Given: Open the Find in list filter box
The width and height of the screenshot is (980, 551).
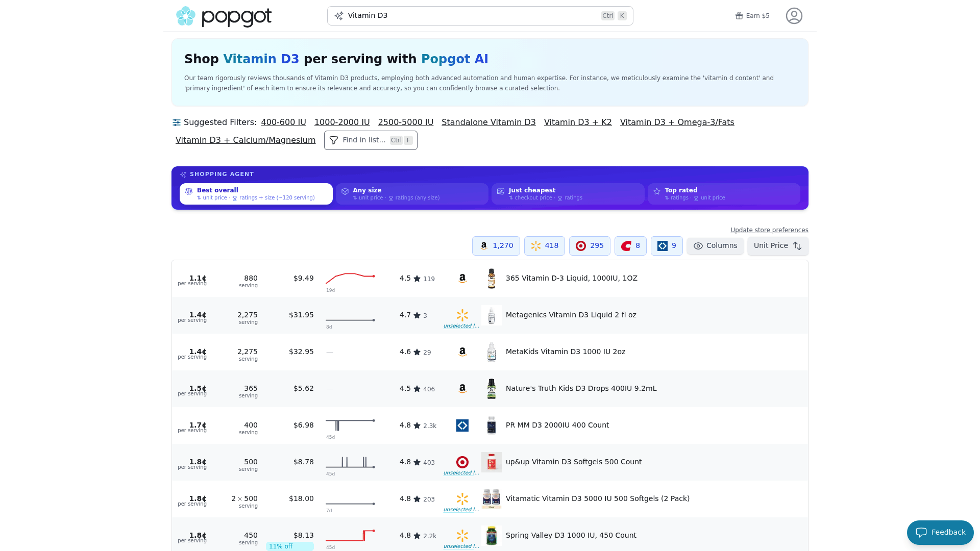Looking at the screenshot, I should click(x=371, y=140).
